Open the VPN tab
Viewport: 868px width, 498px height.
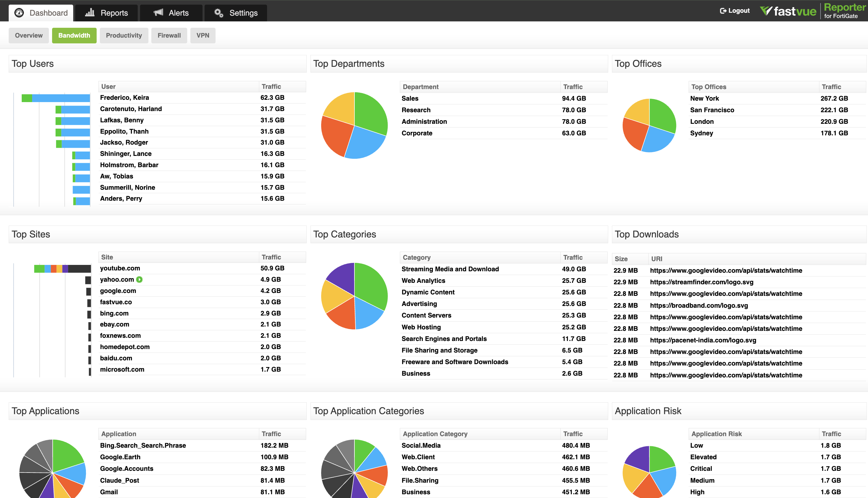(203, 35)
